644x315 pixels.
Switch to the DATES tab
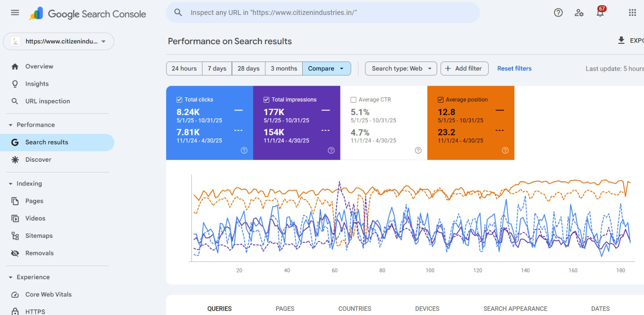pos(600,309)
